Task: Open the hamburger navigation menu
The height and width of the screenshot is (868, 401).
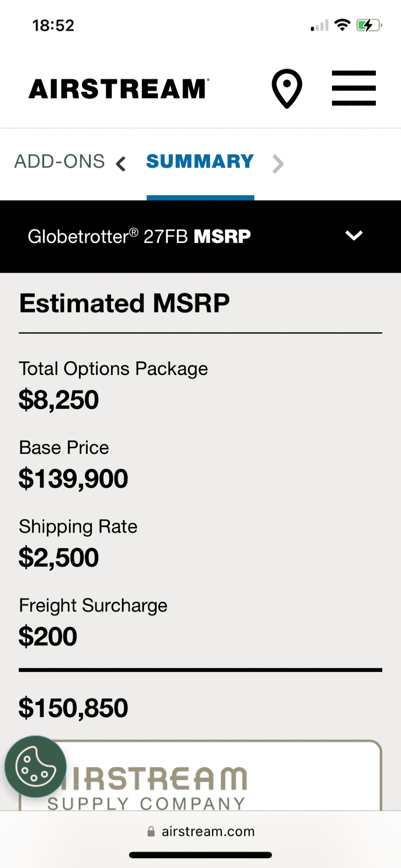Action: click(x=354, y=88)
